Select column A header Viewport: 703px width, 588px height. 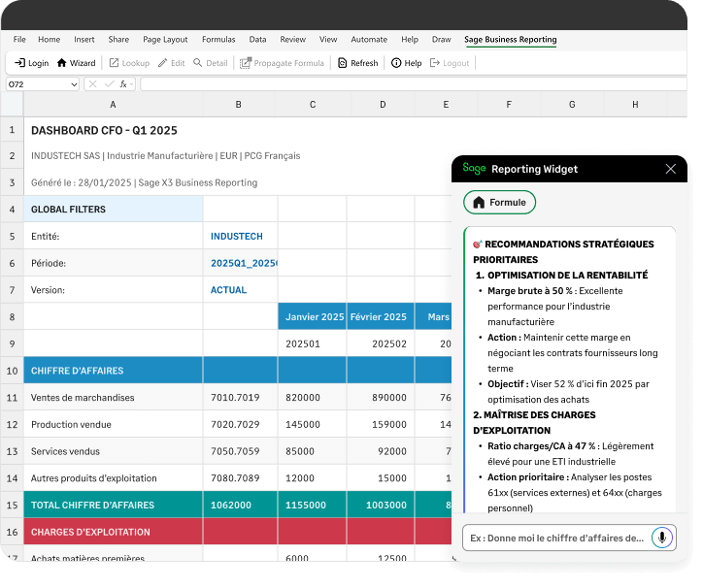click(x=113, y=105)
